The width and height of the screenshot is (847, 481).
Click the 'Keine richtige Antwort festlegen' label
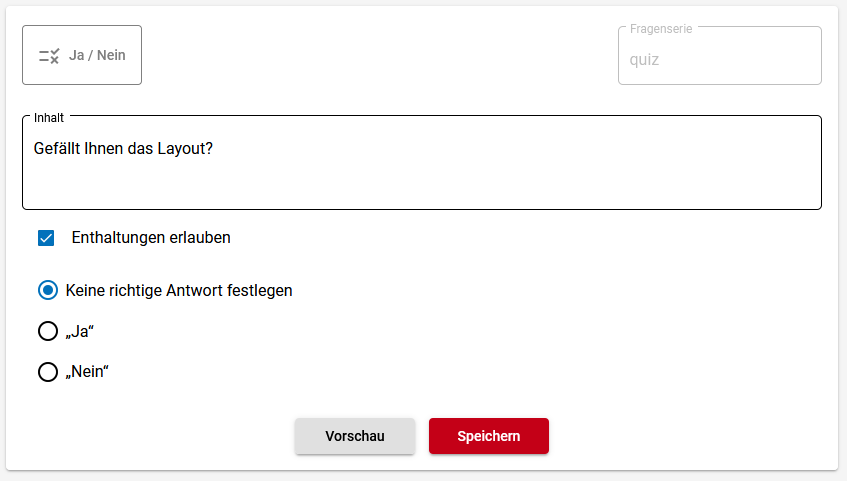[179, 291]
